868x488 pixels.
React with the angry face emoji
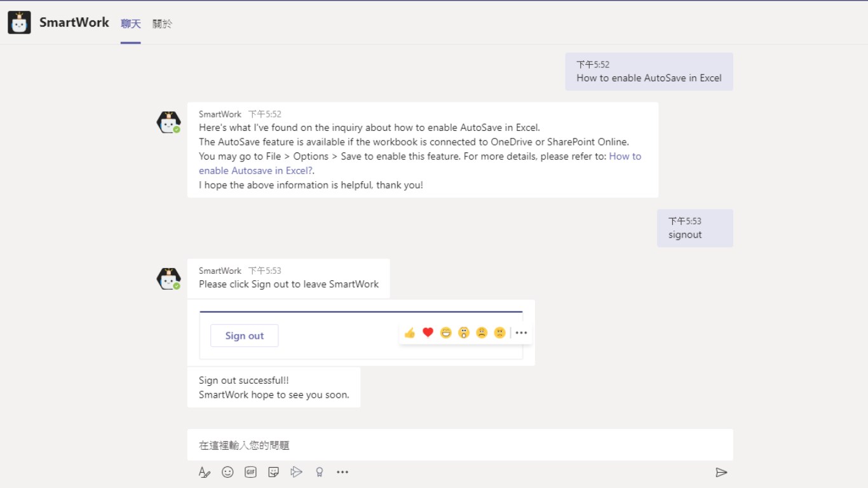[500, 333]
